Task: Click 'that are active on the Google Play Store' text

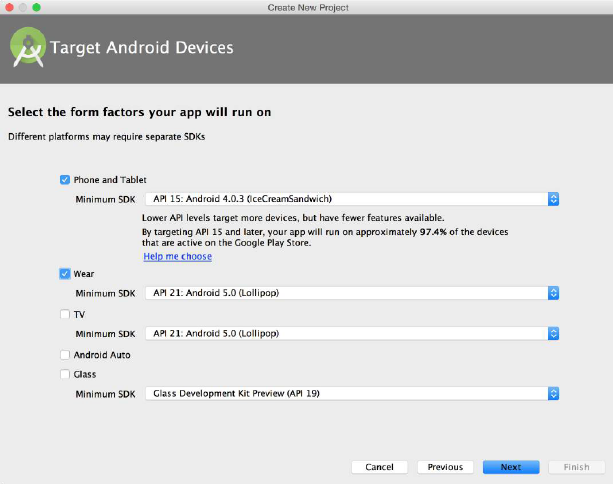Action: tap(226, 243)
